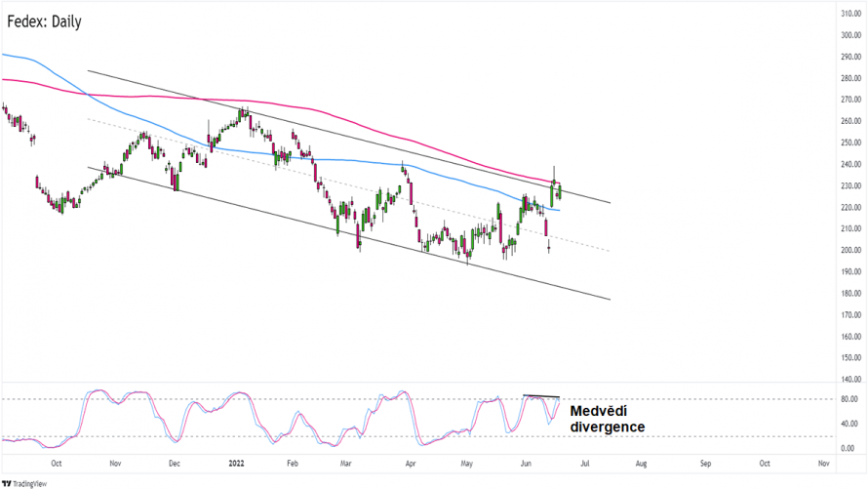The height and width of the screenshot is (489, 868).
Task: Click the 230.00 price scale label
Action: point(850,186)
